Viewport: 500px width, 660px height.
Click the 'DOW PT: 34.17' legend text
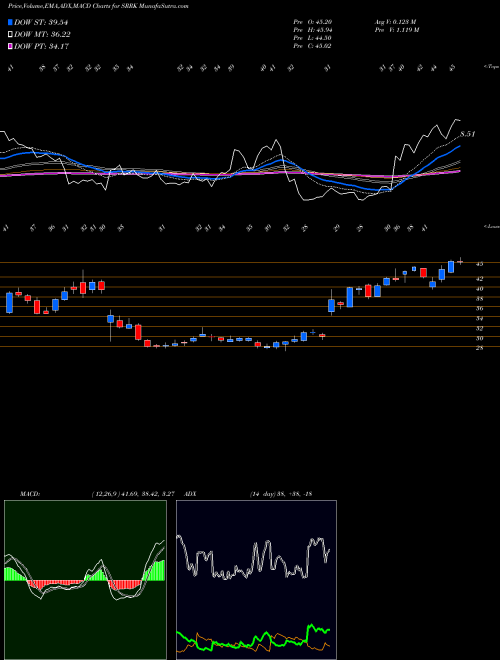pos(41,46)
